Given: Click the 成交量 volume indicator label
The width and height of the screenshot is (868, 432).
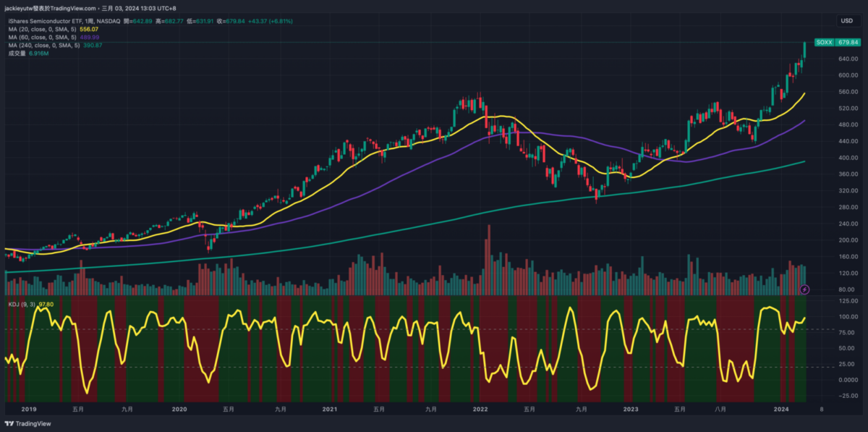Looking at the screenshot, I should [17, 53].
